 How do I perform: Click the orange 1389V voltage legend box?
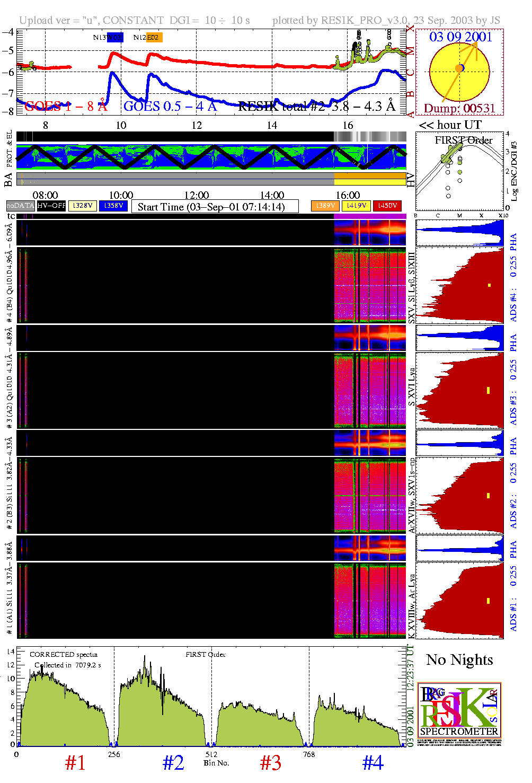click(325, 206)
